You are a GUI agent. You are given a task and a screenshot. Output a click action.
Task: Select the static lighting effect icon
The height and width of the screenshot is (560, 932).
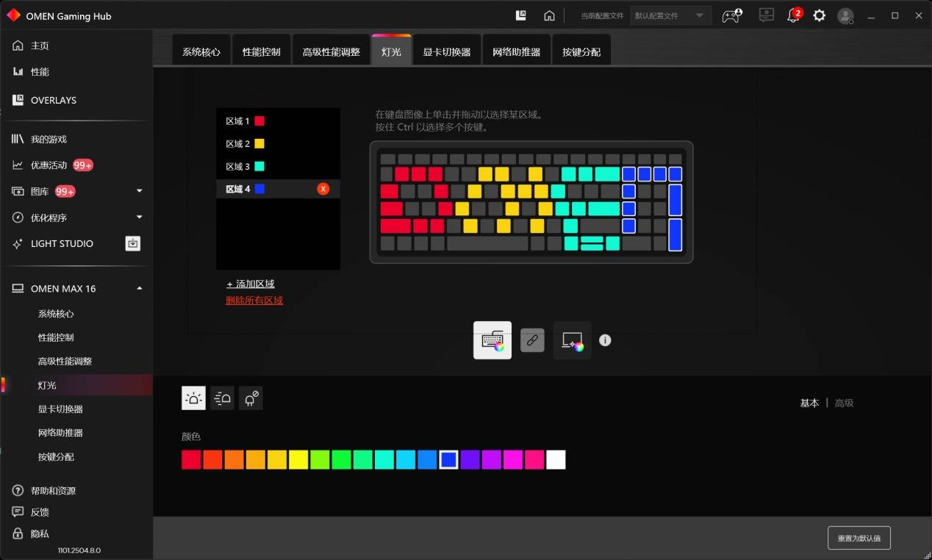tap(193, 398)
